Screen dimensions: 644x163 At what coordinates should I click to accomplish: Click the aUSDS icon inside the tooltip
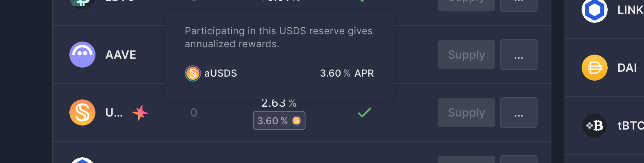click(x=193, y=73)
